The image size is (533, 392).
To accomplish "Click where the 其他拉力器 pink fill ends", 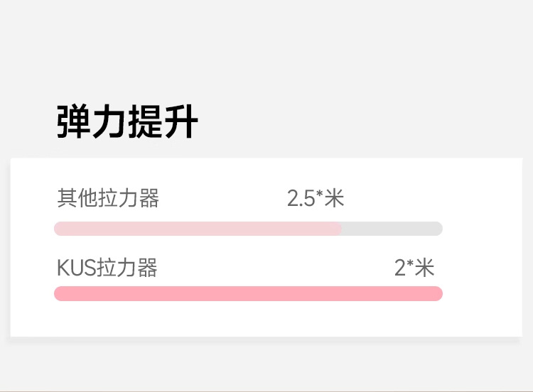I will 340,229.
